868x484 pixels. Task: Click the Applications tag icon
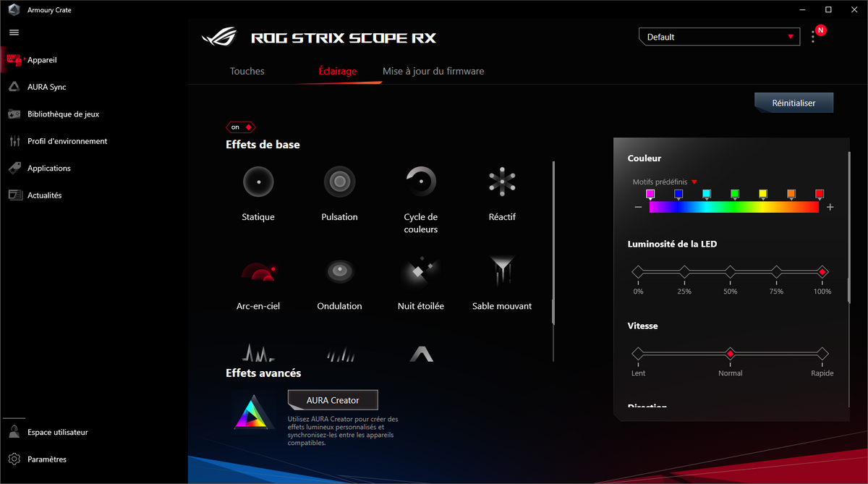[14, 168]
